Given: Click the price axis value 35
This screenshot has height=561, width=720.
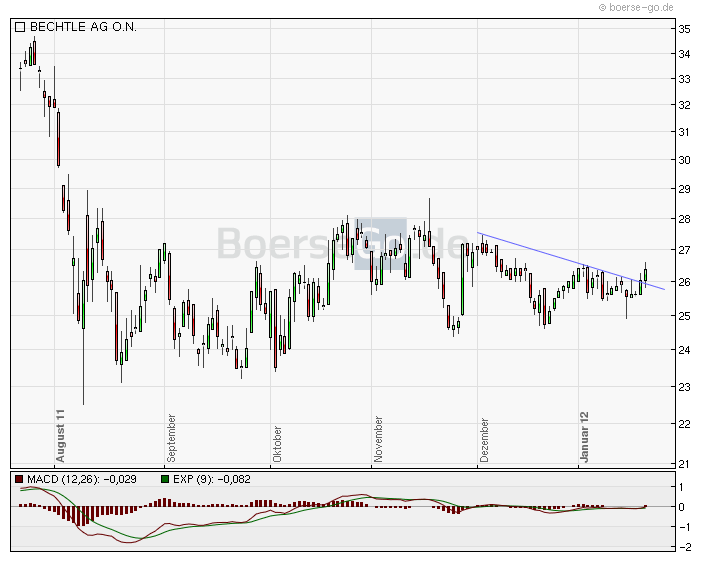Looking at the screenshot, I should click(684, 29).
